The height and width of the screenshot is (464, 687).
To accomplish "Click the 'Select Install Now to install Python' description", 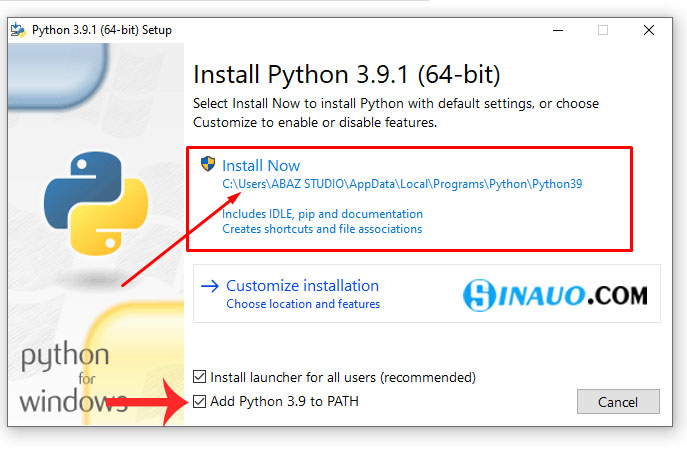I will [396, 113].
